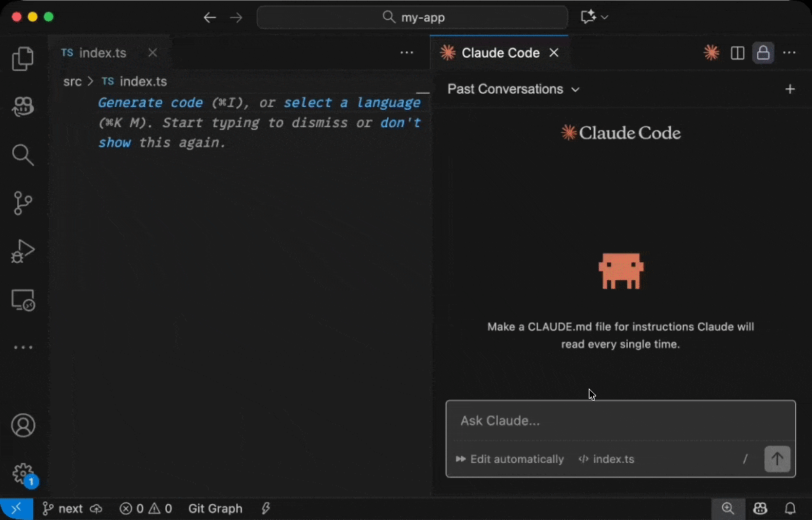Viewport: 812px width, 520px height.
Task: Open the Copilot chat dropdown arrow in title bar
Action: point(605,17)
